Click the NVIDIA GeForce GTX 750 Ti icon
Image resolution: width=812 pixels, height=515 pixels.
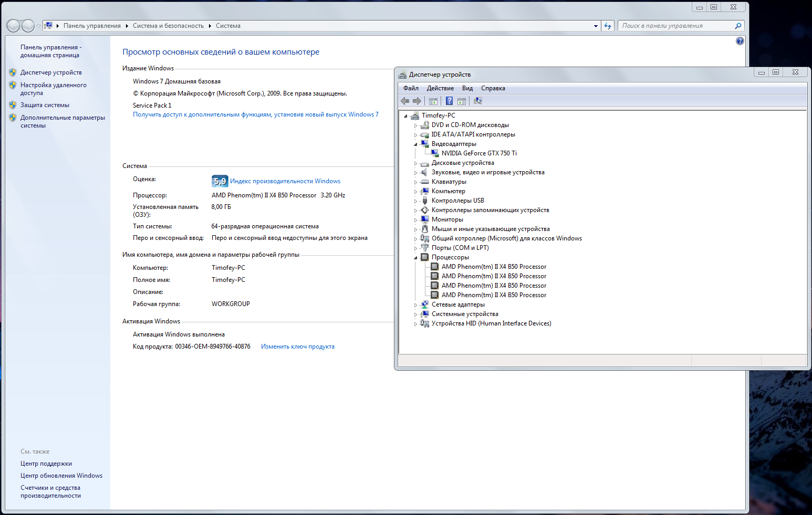[435, 153]
